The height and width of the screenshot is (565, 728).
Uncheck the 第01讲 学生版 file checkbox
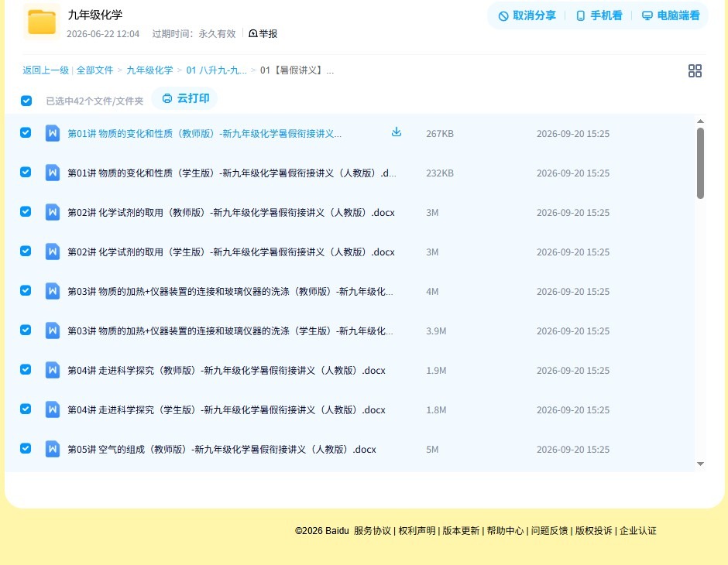pos(26,172)
